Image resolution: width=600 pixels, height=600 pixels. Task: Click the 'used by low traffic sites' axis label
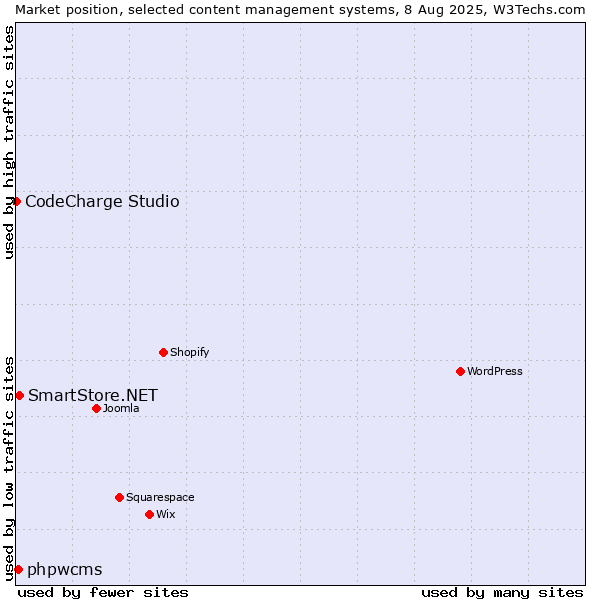pos(9,470)
